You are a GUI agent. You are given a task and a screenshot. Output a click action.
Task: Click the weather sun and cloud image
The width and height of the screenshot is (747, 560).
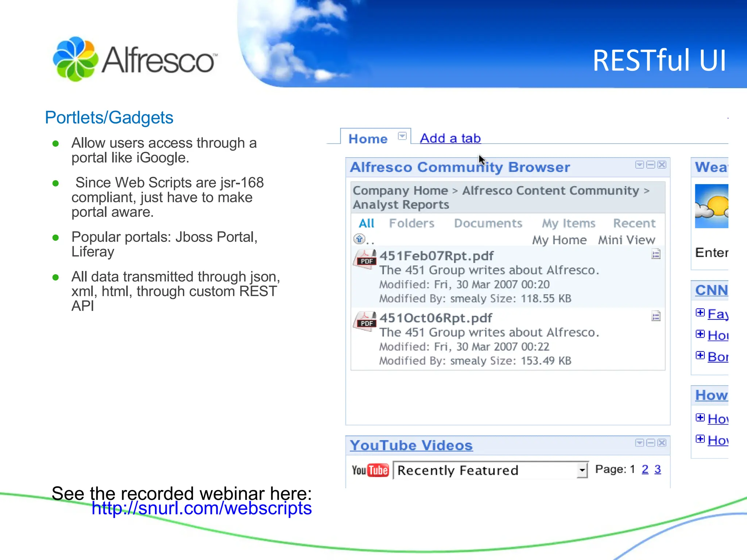click(x=711, y=206)
